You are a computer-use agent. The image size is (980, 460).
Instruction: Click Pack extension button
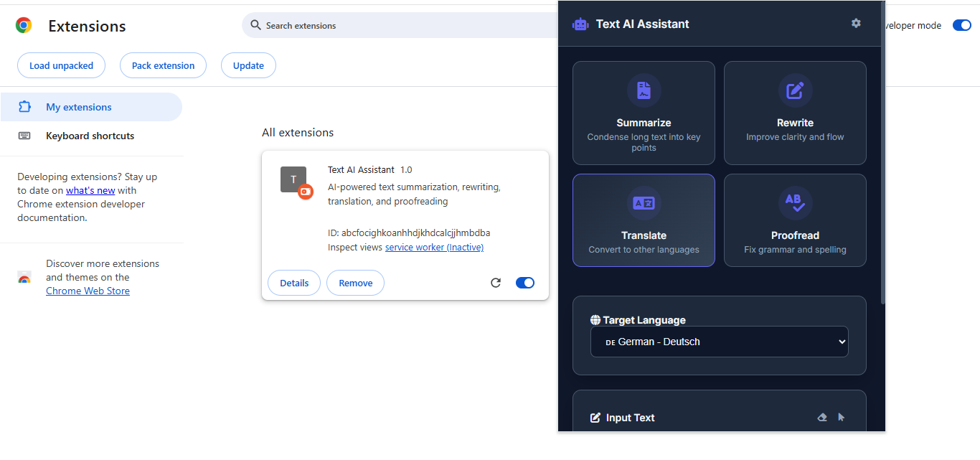click(163, 65)
